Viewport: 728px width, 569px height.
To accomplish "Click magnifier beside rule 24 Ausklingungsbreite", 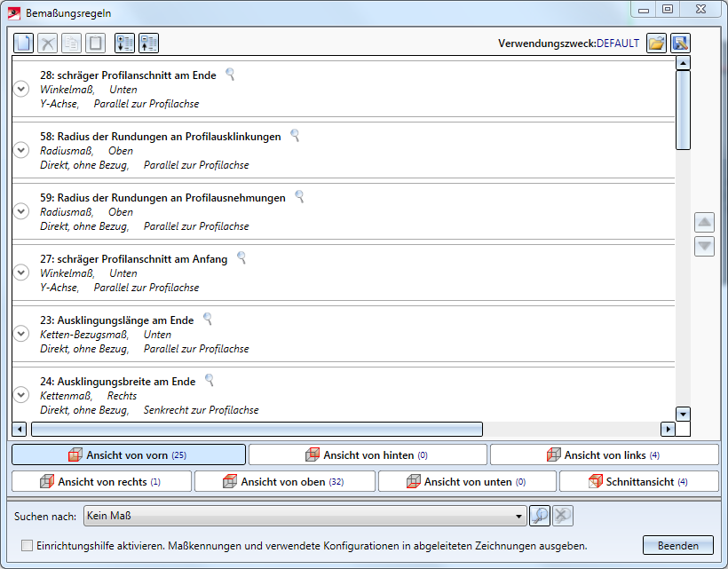I will click(x=210, y=380).
